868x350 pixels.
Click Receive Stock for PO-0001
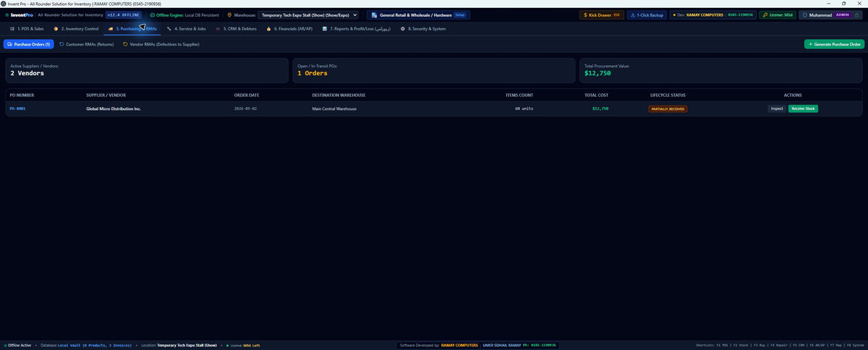[803, 108]
